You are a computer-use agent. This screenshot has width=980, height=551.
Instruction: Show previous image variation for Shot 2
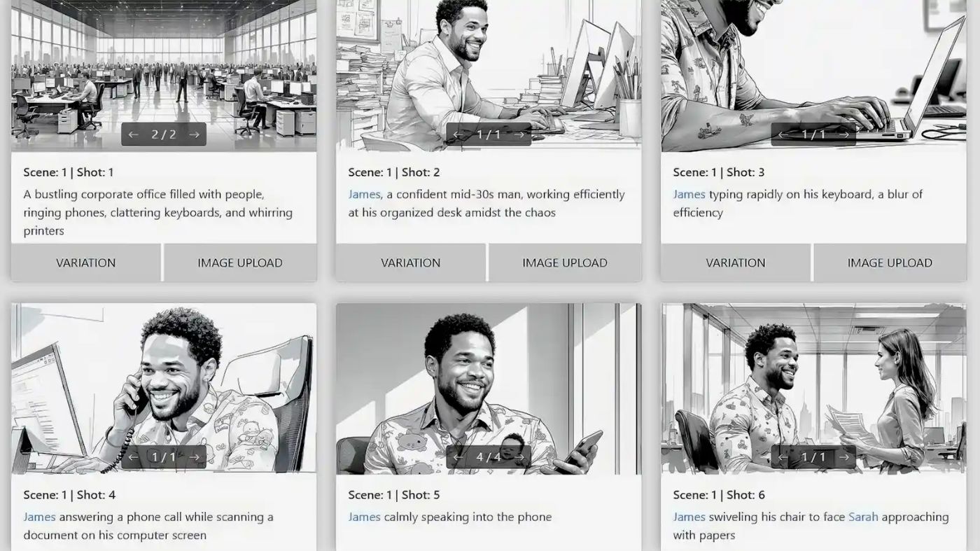tap(458, 134)
